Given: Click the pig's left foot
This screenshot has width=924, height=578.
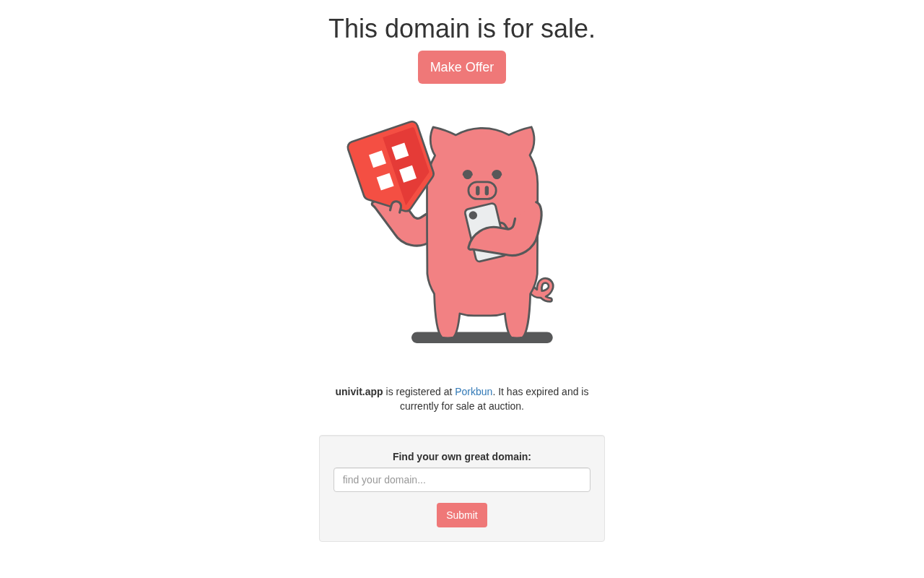Looking at the screenshot, I should 448,323.
